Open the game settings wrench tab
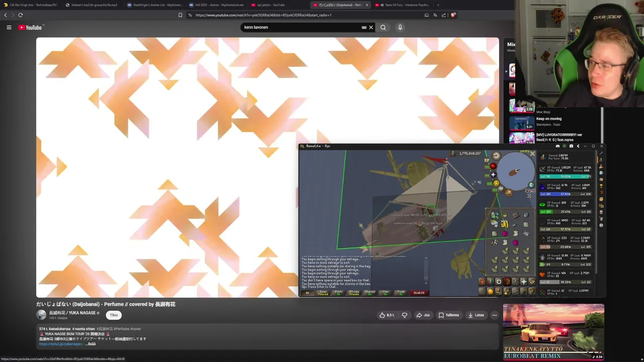Image resolution: width=644 pixels, height=362 pixels. click(515, 292)
